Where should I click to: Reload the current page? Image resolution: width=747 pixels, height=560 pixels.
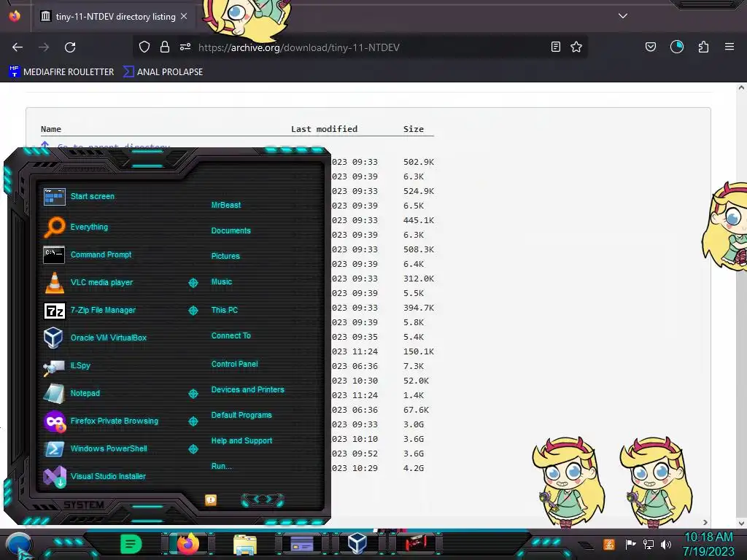click(70, 47)
